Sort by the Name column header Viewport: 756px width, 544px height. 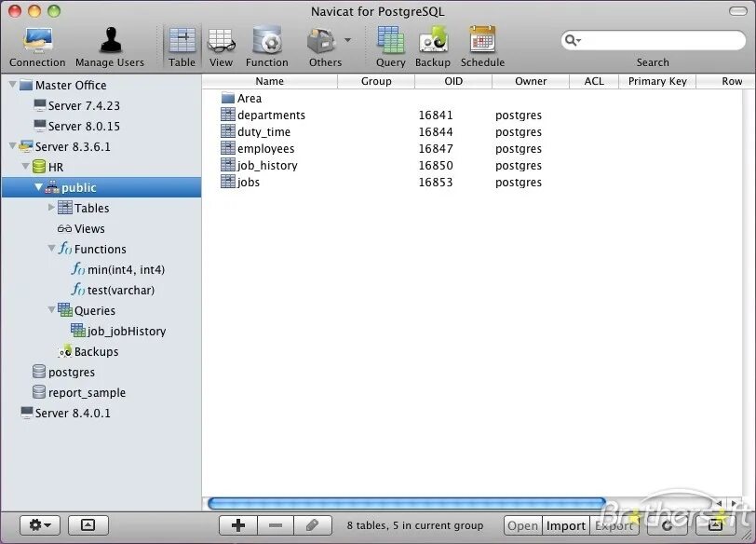(269, 81)
